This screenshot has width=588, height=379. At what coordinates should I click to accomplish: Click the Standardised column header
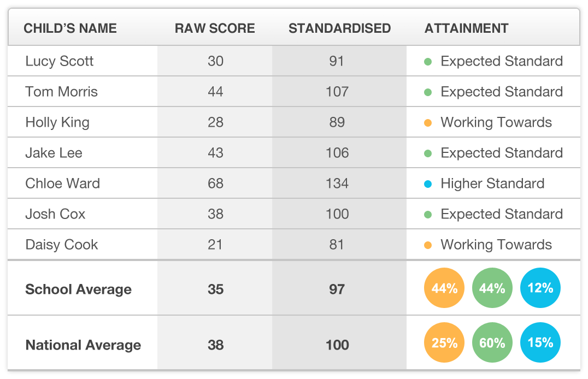coord(339,28)
